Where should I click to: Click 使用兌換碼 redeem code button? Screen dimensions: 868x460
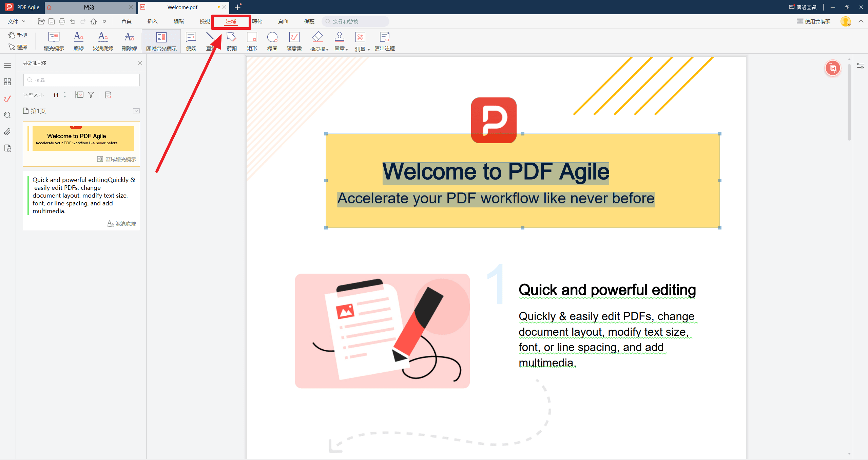point(813,21)
